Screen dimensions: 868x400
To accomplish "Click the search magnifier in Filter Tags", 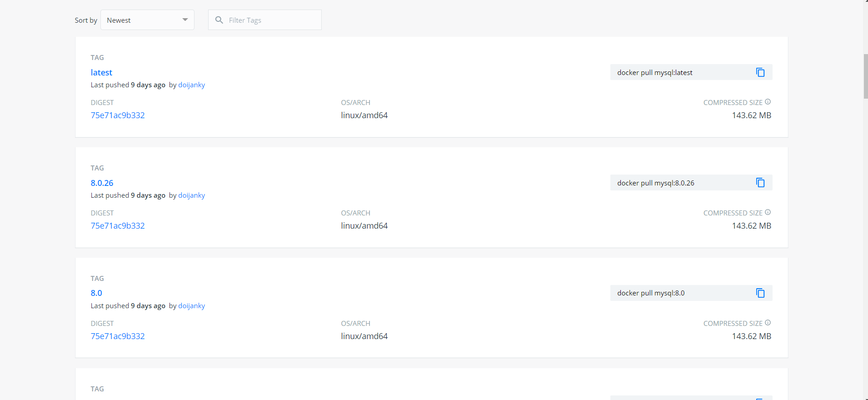I will (219, 20).
